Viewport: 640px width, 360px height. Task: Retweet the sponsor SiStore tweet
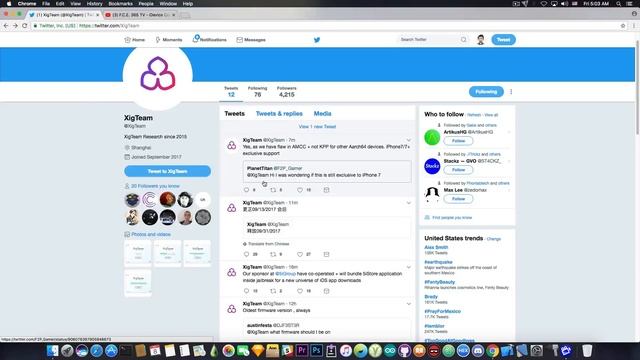click(273, 291)
